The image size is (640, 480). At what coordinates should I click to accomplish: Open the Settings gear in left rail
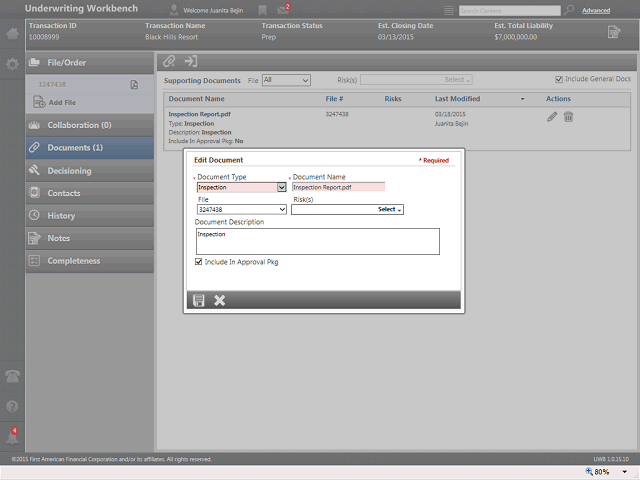coord(12,64)
